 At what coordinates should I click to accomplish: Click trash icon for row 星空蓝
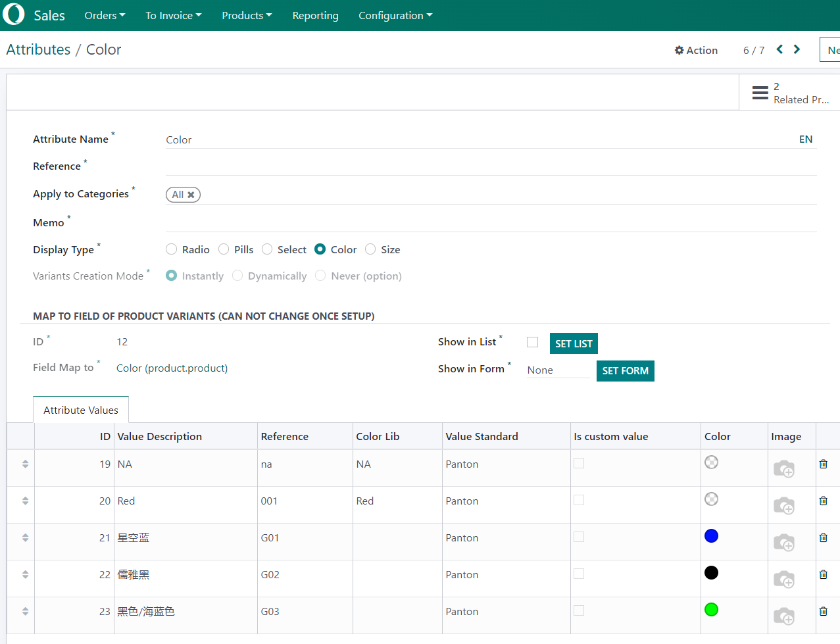[823, 537]
